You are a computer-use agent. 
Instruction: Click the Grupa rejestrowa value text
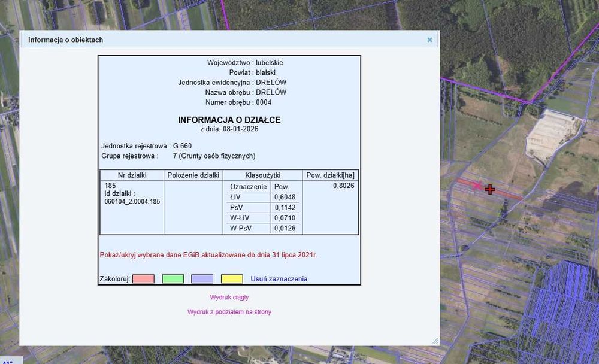214,156
